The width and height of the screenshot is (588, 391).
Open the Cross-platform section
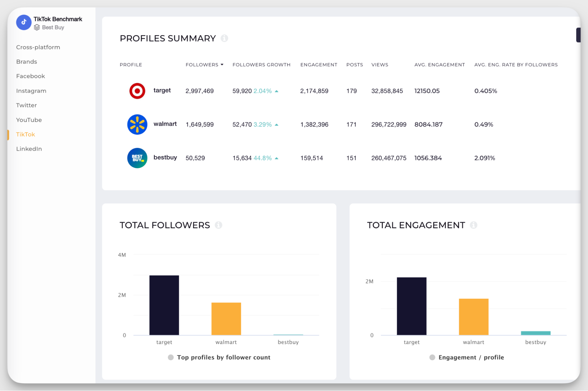(38, 47)
